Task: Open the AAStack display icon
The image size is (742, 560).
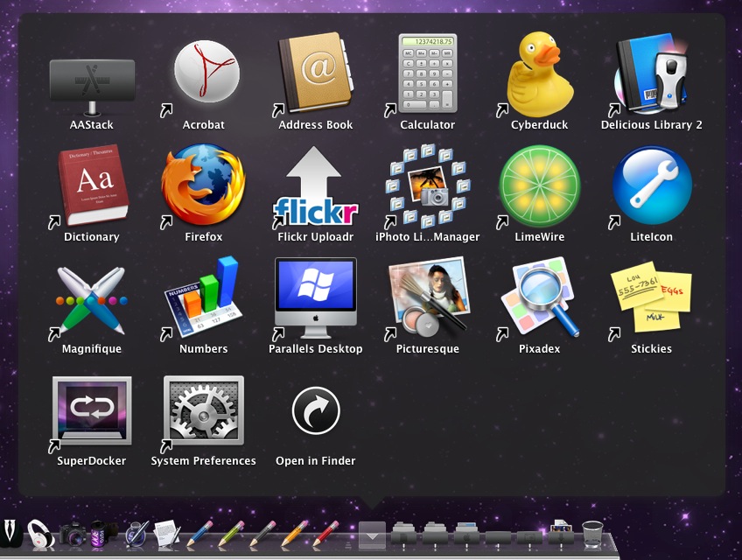Action: [x=92, y=87]
